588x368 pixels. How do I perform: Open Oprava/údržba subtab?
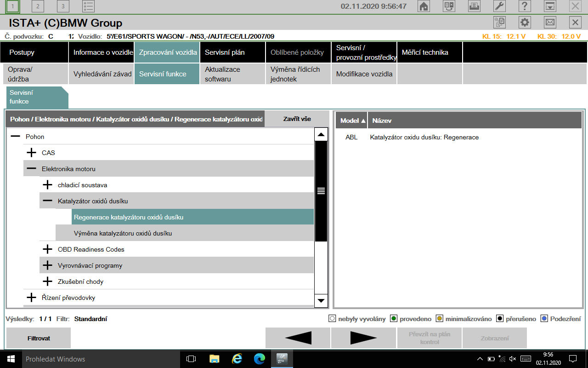point(34,74)
